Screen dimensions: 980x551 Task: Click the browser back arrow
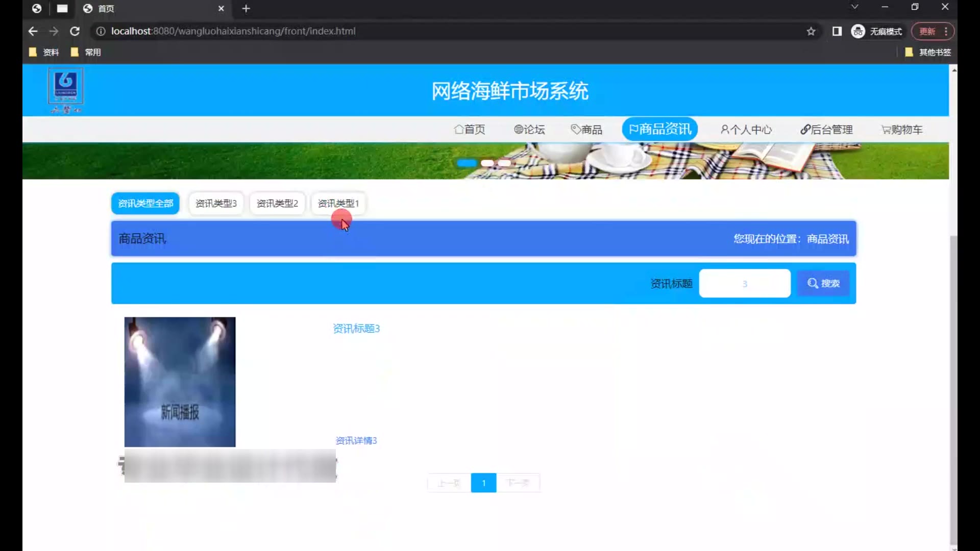pyautogui.click(x=33, y=31)
